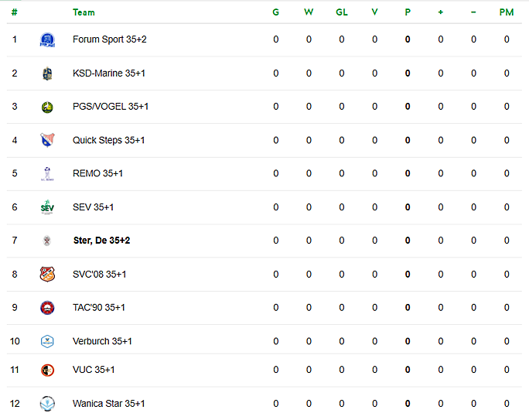Click the green SEV logo

tap(47, 207)
